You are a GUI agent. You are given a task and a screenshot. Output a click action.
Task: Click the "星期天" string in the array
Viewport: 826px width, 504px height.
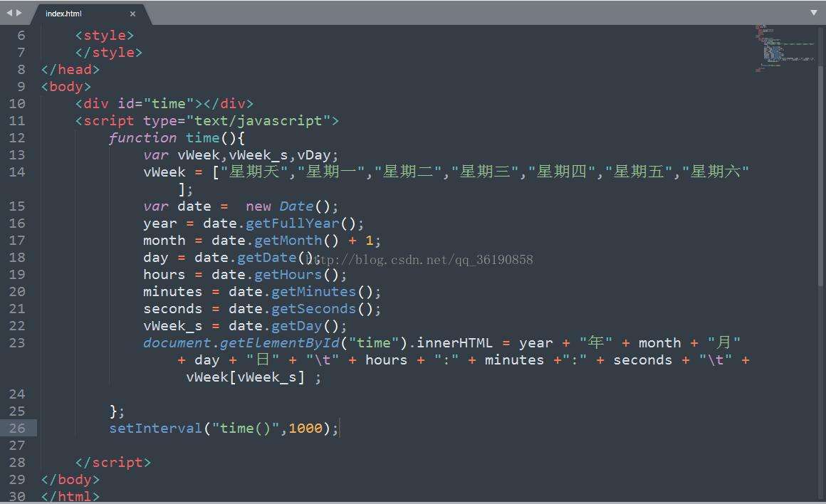coord(254,172)
